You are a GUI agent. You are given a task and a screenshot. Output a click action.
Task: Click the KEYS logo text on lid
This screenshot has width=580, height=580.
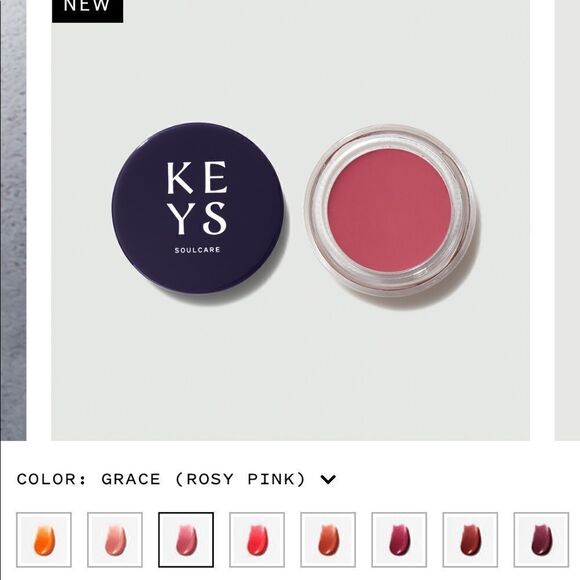click(x=196, y=198)
